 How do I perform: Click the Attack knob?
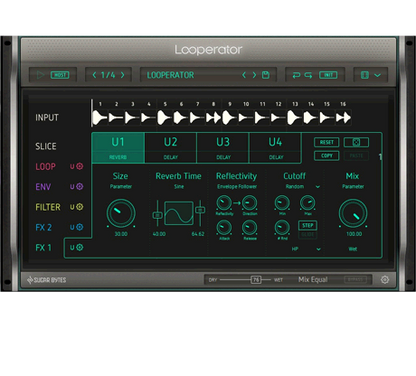[224, 228]
